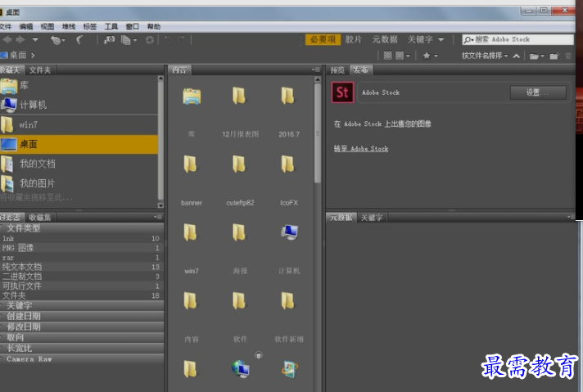Collapse the 文件类型 filter section

pyautogui.click(x=82, y=228)
